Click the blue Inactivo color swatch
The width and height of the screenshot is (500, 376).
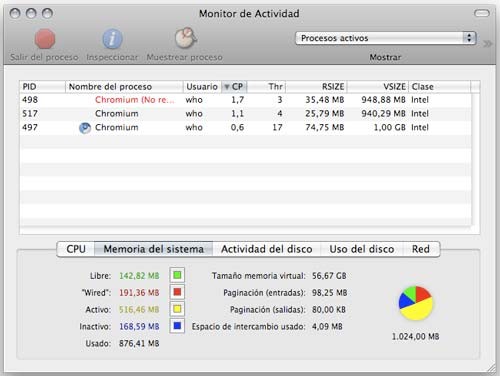[177, 326]
